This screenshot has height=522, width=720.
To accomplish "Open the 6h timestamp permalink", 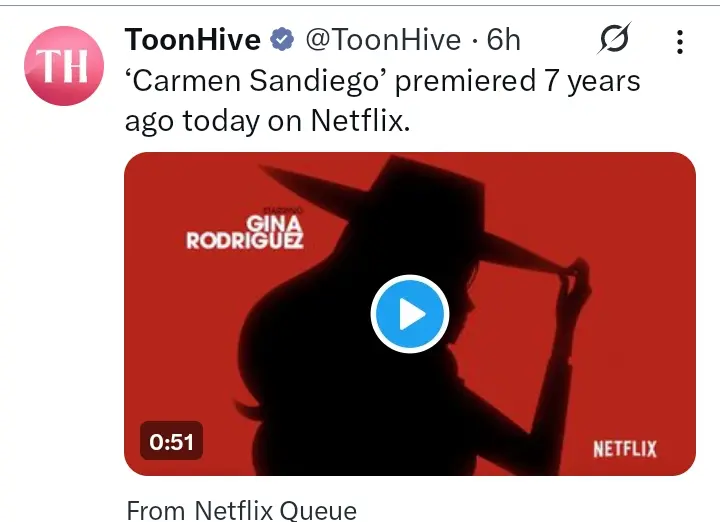I will pyautogui.click(x=504, y=39).
